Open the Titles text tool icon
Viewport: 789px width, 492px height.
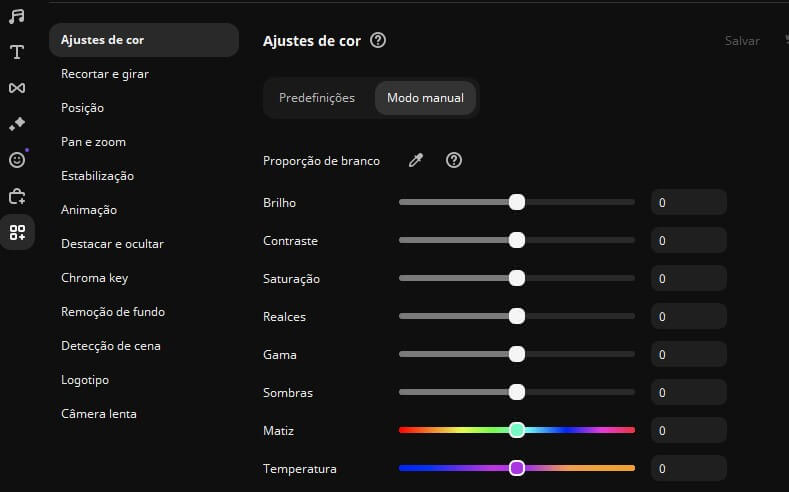(17, 52)
